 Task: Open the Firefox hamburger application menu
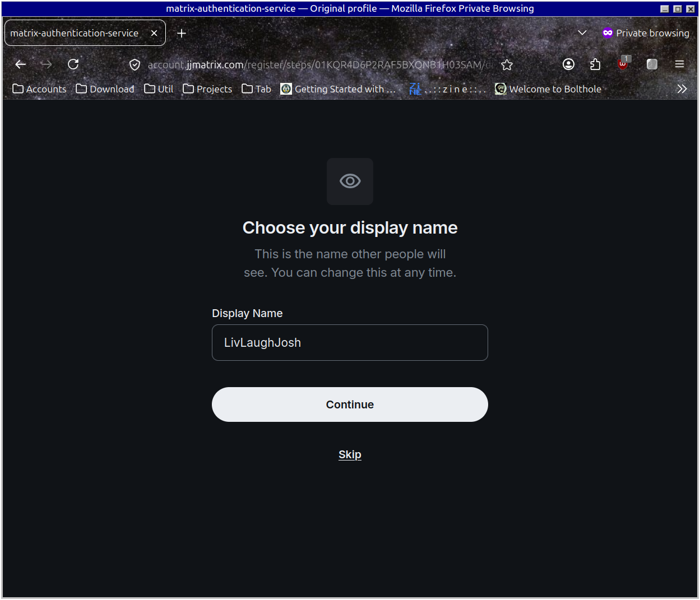pos(679,64)
